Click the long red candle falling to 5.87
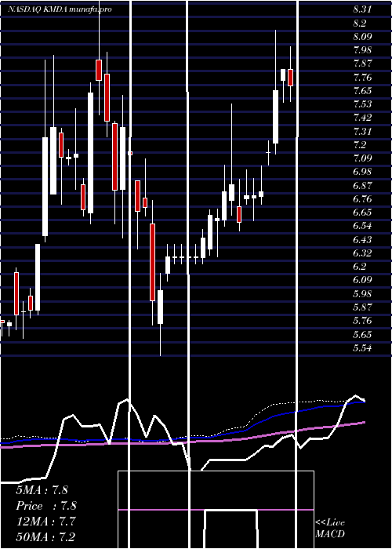This screenshot has width=392, height=549. click(152, 262)
